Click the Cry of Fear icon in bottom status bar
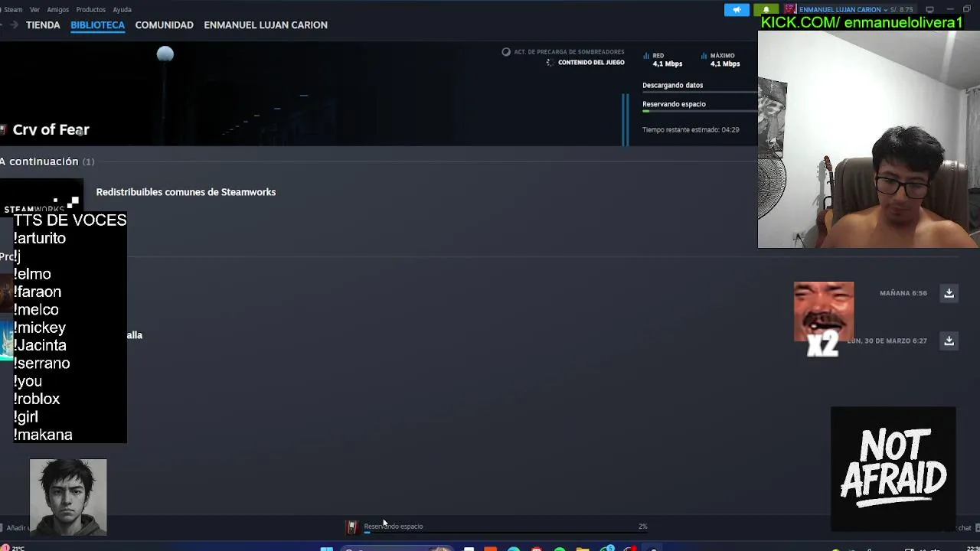980x551 pixels. pyautogui.click(x=351, y=527)
